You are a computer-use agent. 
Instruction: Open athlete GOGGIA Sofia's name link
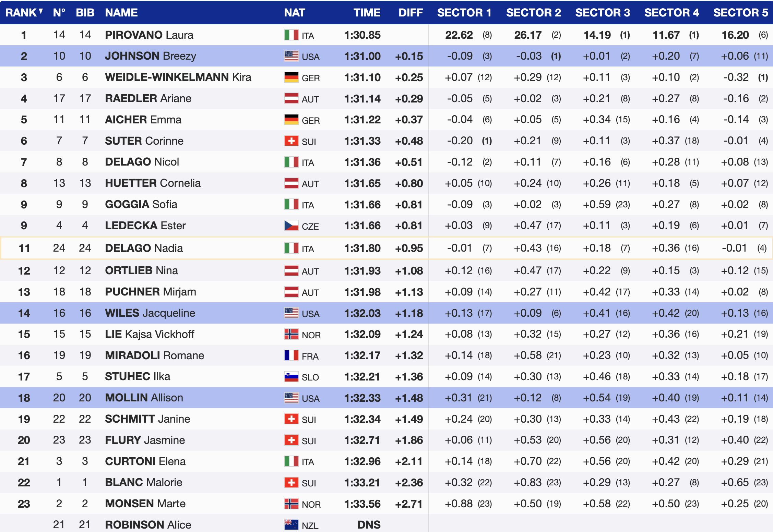[141, 204]
